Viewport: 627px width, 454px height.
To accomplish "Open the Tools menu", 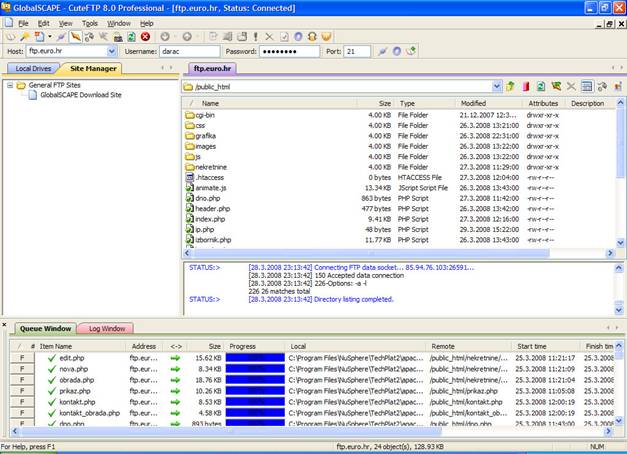I will (90, 22).
